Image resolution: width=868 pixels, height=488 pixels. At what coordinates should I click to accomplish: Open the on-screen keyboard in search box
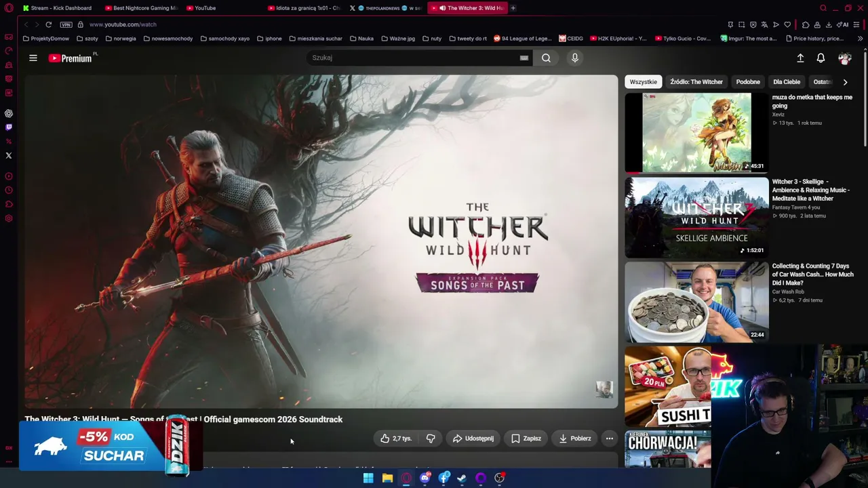(x=524, y=58)
